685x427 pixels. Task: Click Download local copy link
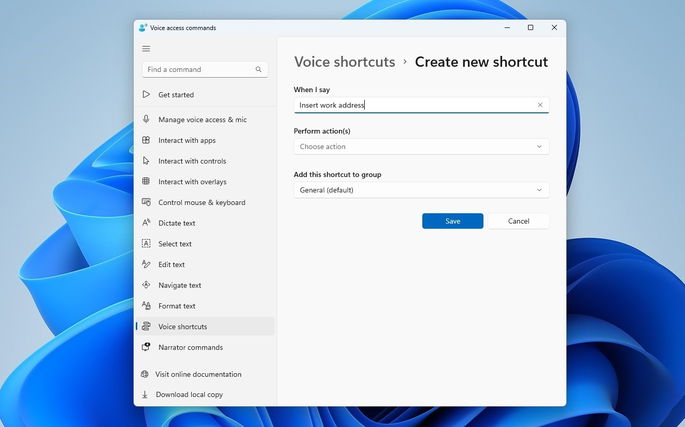tap(189, 394)
